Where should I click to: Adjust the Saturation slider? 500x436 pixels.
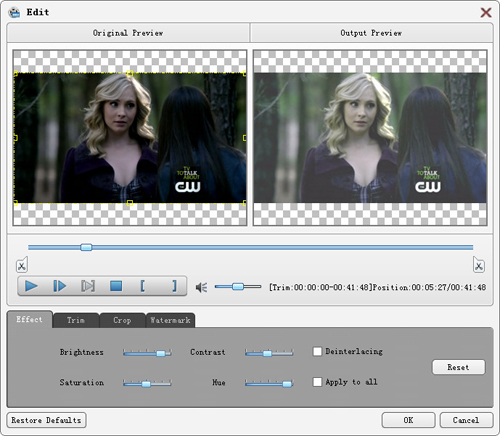(x=147, y=384)
